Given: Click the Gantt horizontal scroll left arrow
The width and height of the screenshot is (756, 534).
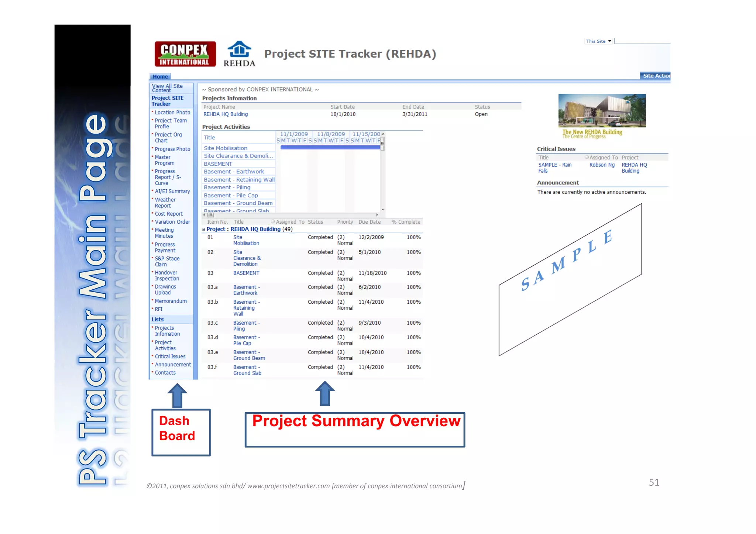Looking at the screenshot, I should 205,215.
